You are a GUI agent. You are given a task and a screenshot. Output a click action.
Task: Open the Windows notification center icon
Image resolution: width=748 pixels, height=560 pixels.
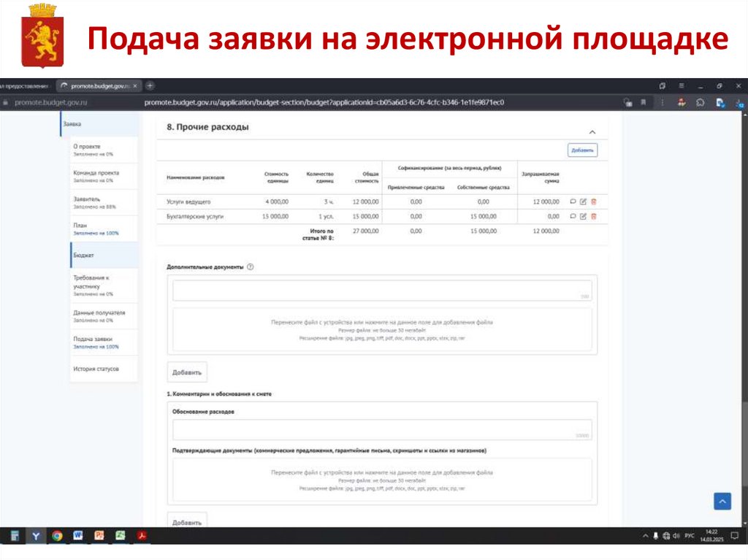point(735,536)
